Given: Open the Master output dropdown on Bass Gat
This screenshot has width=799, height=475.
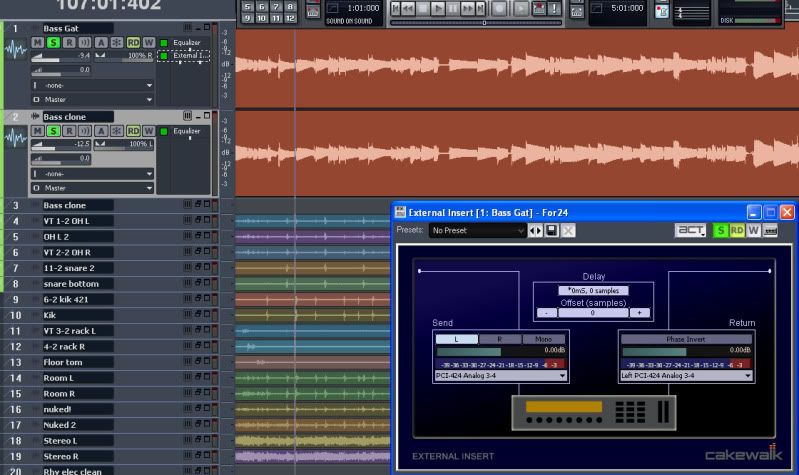Looking at the screenshot, I should 93,100.
